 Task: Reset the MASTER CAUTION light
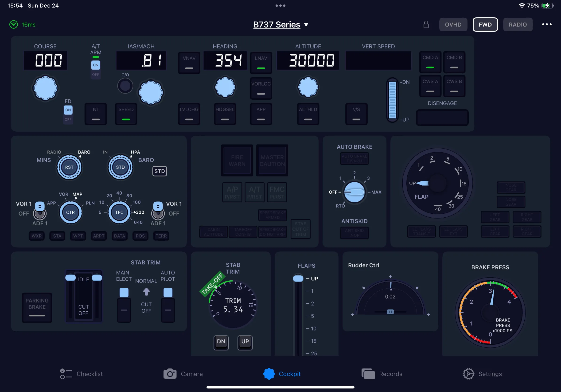pyautogui.click(x=272, y=160)
